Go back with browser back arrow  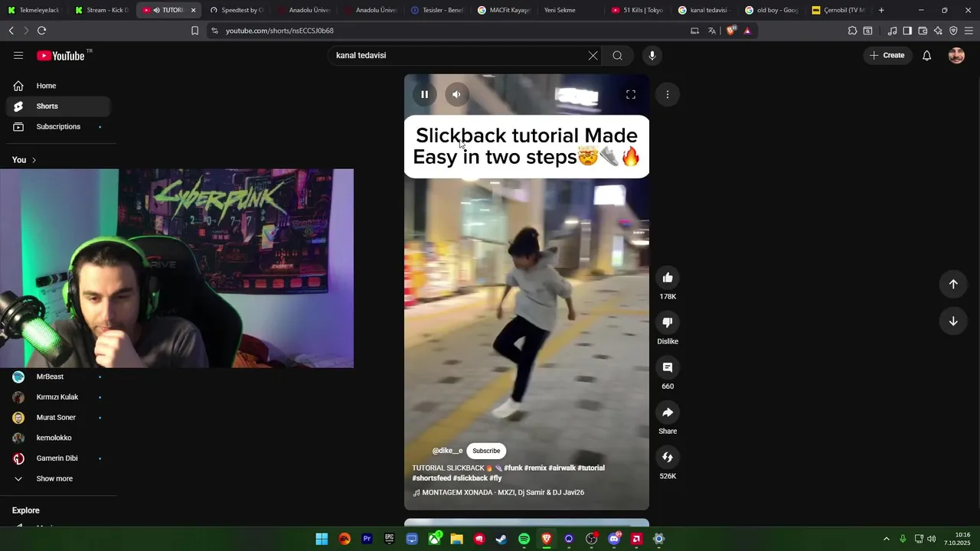[x=11, y=31]
